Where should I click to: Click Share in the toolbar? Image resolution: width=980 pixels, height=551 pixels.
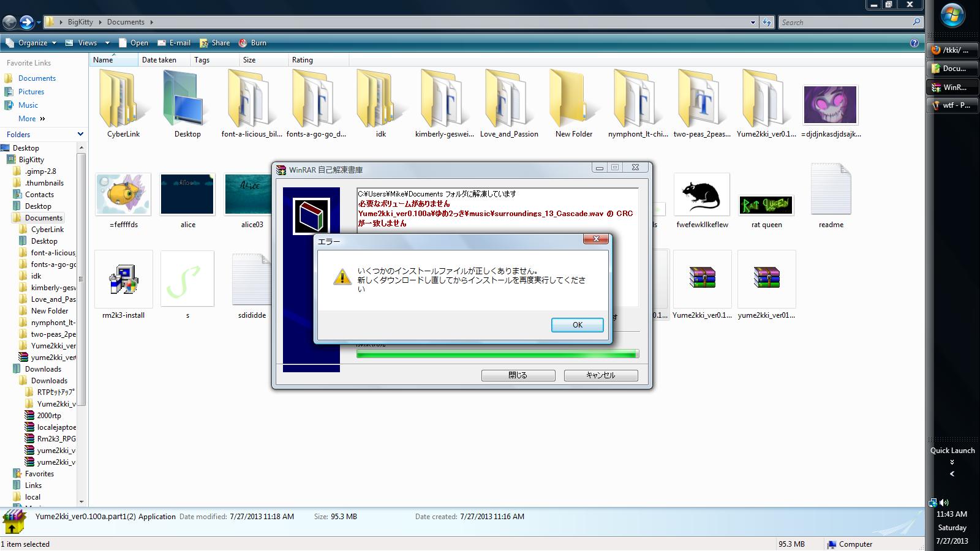tap(215, 43)
